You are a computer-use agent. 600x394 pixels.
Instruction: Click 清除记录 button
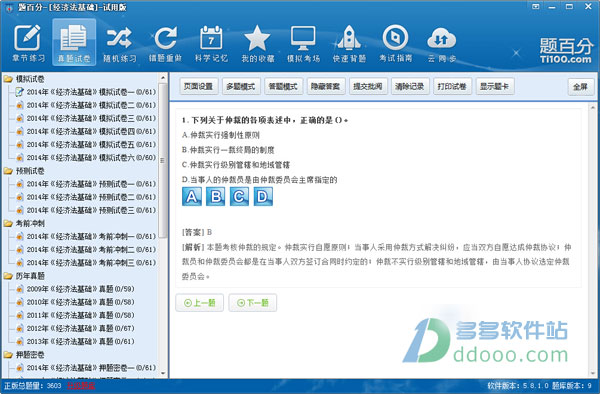click(x=410, y=86)
